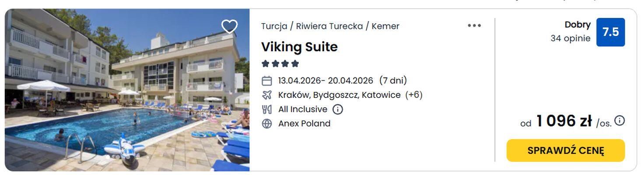Click the cutlery meal plan icon
Screen dimensions: 644x175
[x=267, y=109]
